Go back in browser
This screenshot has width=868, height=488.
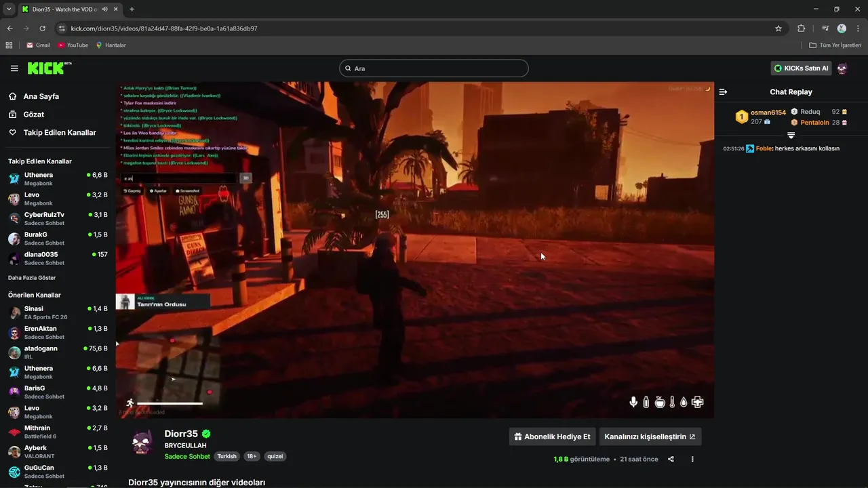coord(9,28)
